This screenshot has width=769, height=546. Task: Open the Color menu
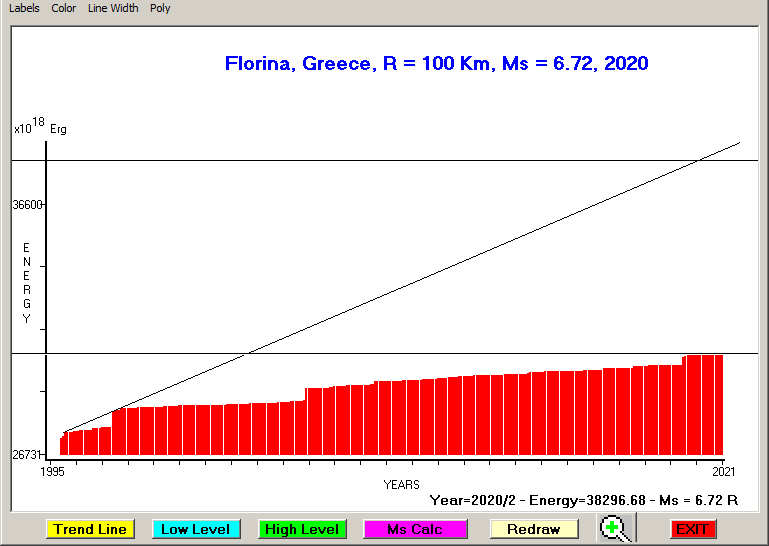pyautogui.click(x=63, y=8)
